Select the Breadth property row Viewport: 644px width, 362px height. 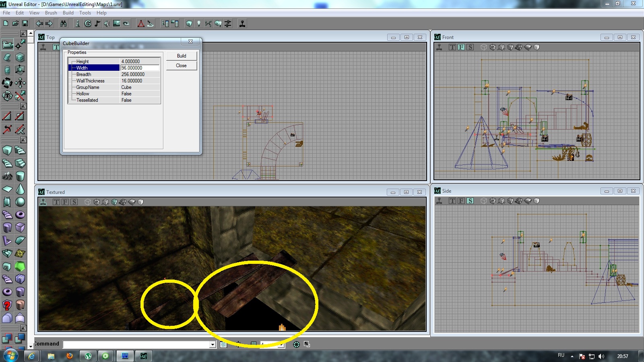click(114, 74)
